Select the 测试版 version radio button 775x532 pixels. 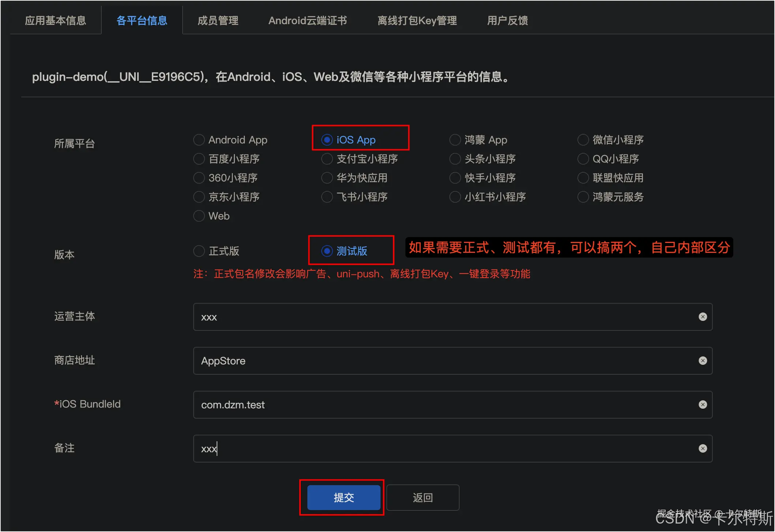coord(327,251)
